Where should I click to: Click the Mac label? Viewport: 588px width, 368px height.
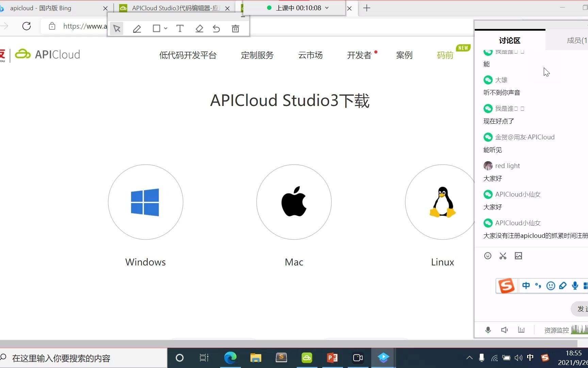pos(294,262)
